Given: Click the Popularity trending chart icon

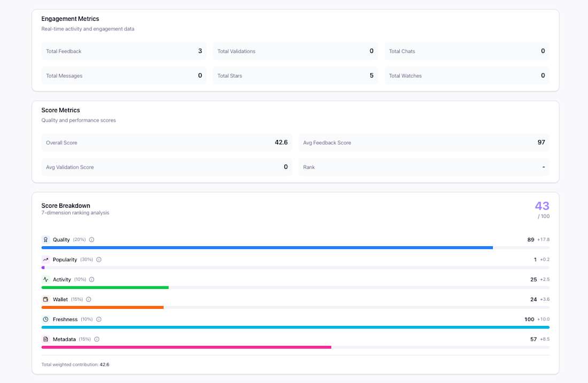Looking at the screenshot, I should click(x=45, y=259).
